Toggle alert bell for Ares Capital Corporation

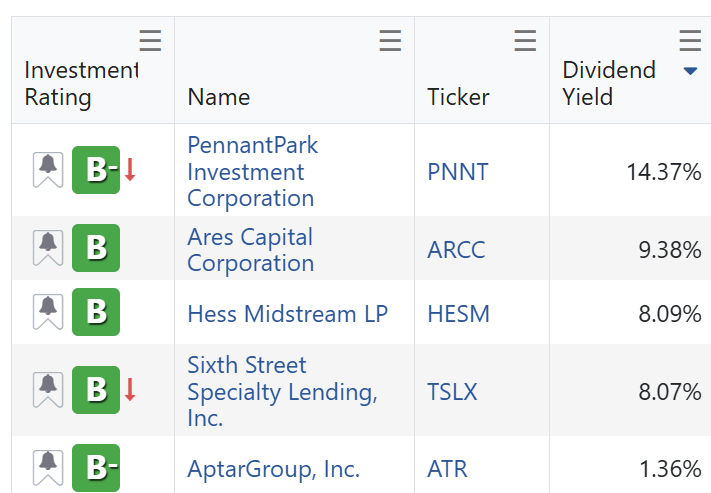pos(48,248)
